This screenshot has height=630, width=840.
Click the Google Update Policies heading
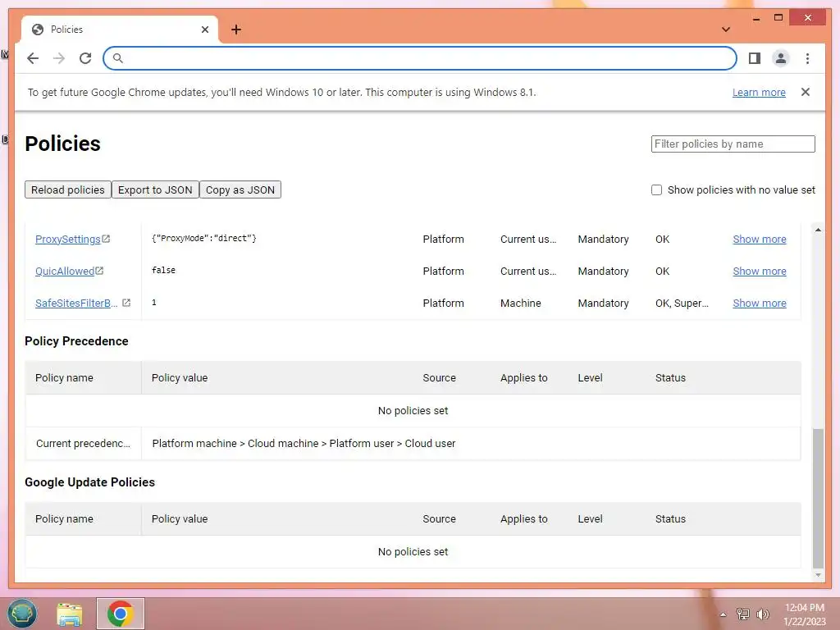point(89,482)
